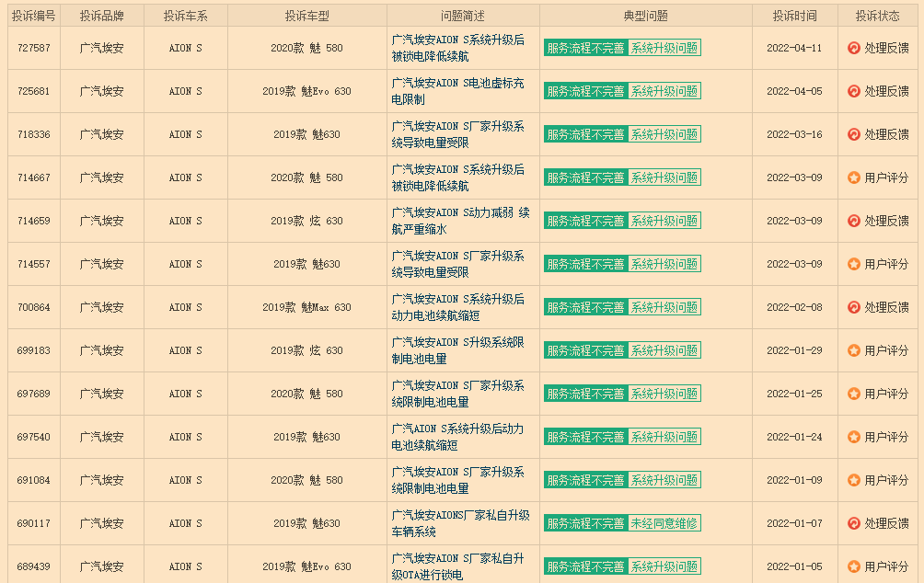Image resolution: width=924 pixels, height=583 pixels.
Task: Click 系统升级问题 tag in row 727587
Action: pyautogui.click(x=664, y=49)
